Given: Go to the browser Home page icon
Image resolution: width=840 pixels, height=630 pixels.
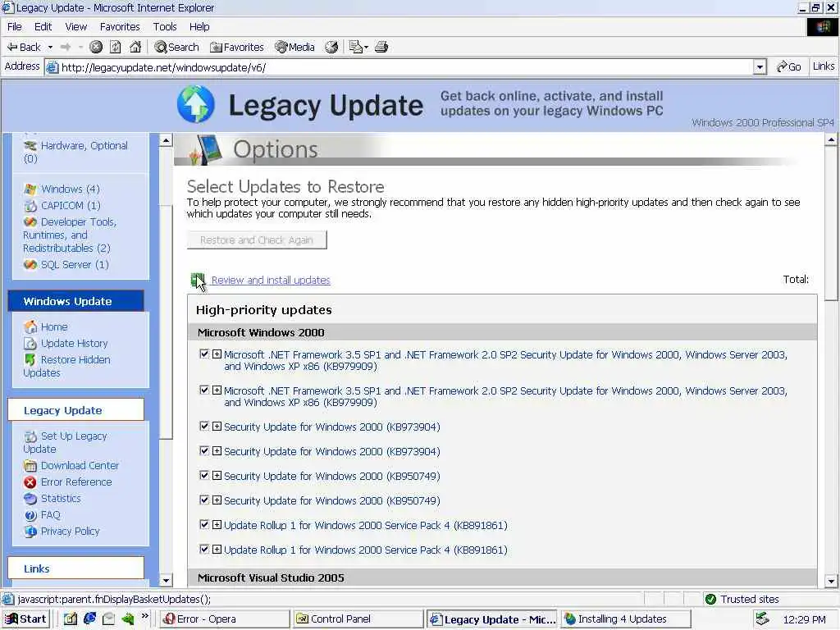Looking at the screenshot, I should tap(135, 47).
